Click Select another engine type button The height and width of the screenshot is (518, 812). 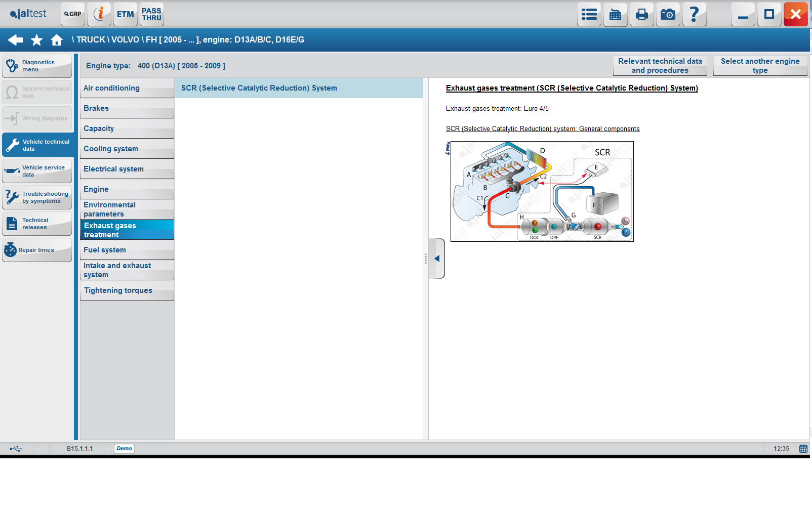[x=760, y=66]
